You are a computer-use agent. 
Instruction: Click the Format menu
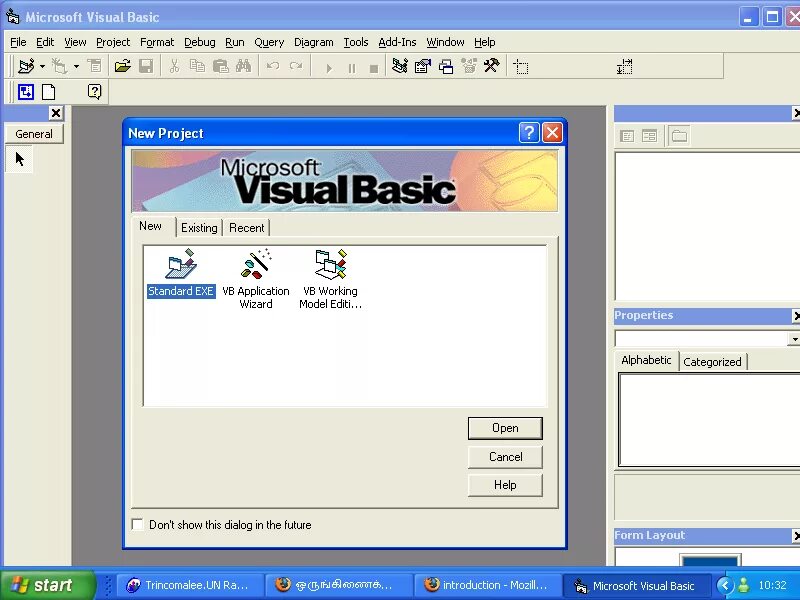157,42
